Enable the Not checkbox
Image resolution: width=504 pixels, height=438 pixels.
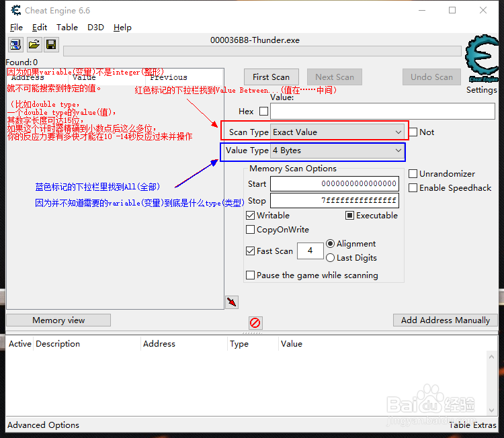[x=413, y=132]
